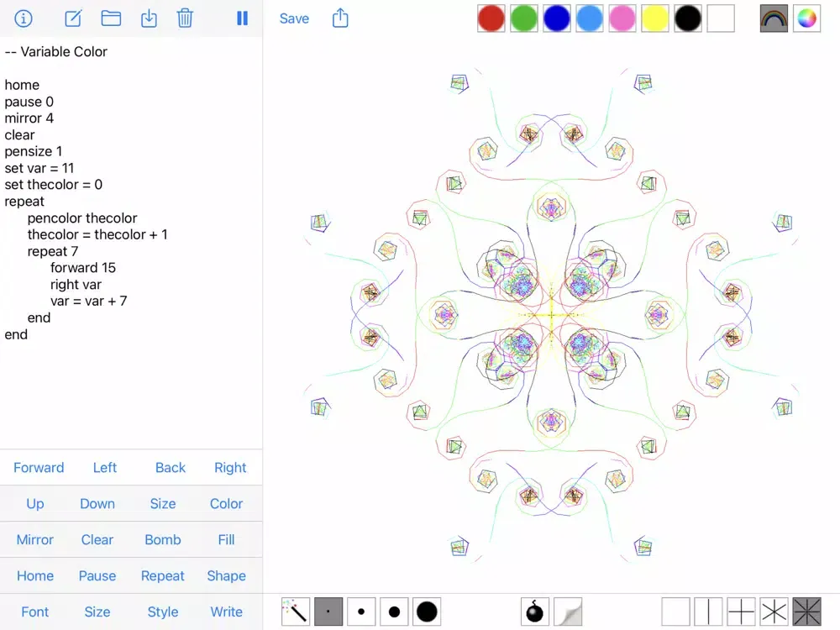Viewport: 840px width, 630px height.
Task: Pause the running script
Action: (x=242, y=18)
